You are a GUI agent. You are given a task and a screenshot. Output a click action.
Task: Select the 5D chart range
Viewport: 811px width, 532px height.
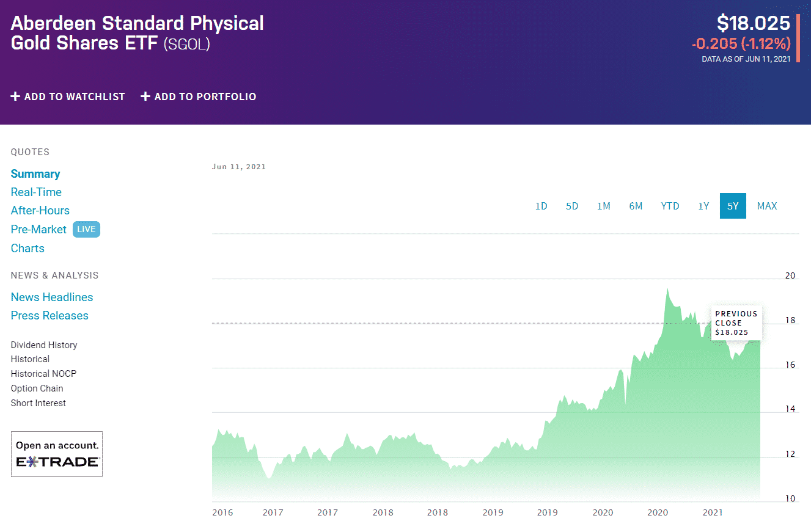(x=572, y=206)
